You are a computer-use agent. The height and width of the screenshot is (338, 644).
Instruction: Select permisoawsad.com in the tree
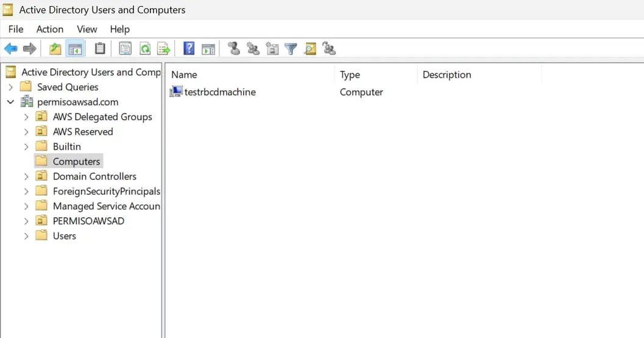pyautogui.click(x=77, y=102)
